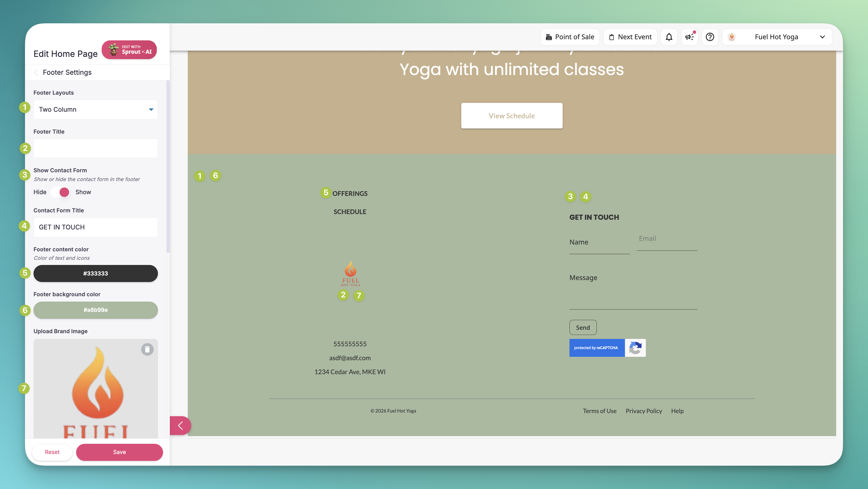
Task: Open the footer Help link
Action: click(x=677, y=411)
